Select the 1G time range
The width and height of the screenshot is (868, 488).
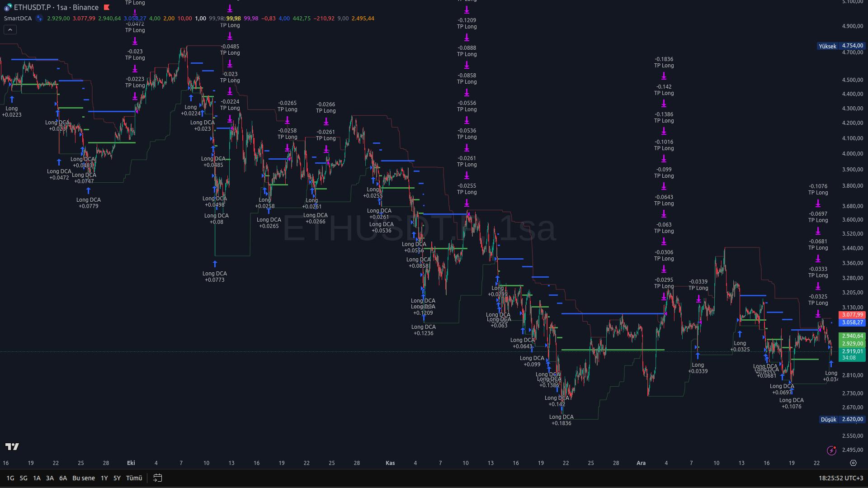tap(10, 478)
